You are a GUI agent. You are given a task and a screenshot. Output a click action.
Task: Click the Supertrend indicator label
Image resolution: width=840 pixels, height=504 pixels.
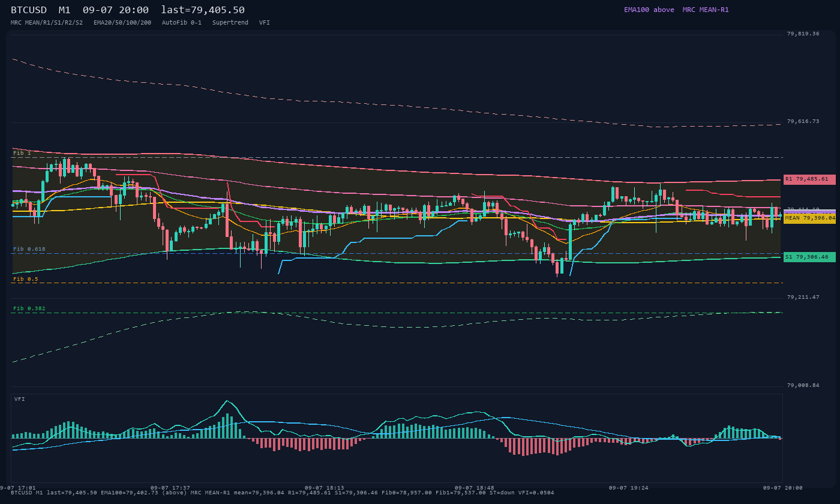(x=230, y=22)
